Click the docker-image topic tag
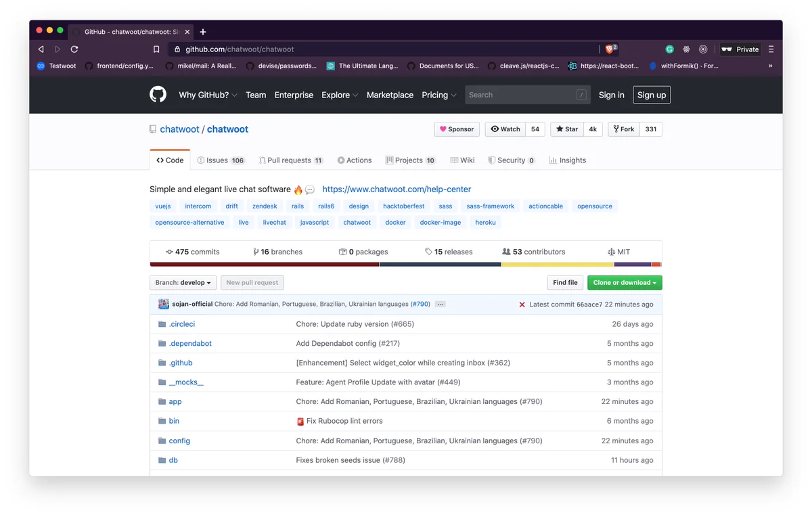Image resolution: width=812 pixels, height=515 pixels. click(x=441, y=223)
